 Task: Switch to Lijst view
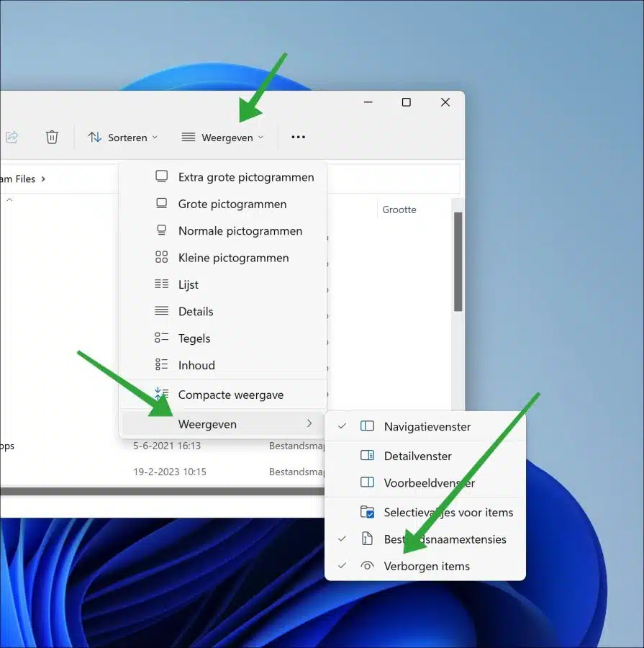223,284
